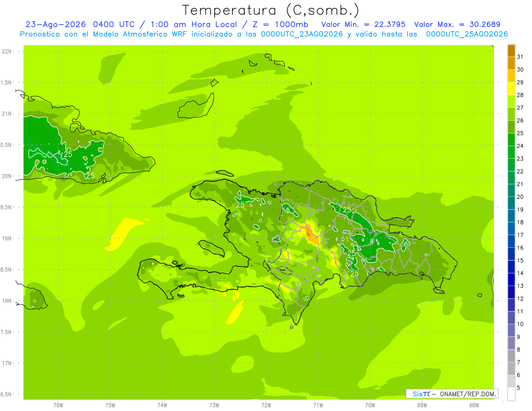Click the blue swatch between 15 and 16
The width and height of the screenshot is (532, 411).
pos(511,254)
